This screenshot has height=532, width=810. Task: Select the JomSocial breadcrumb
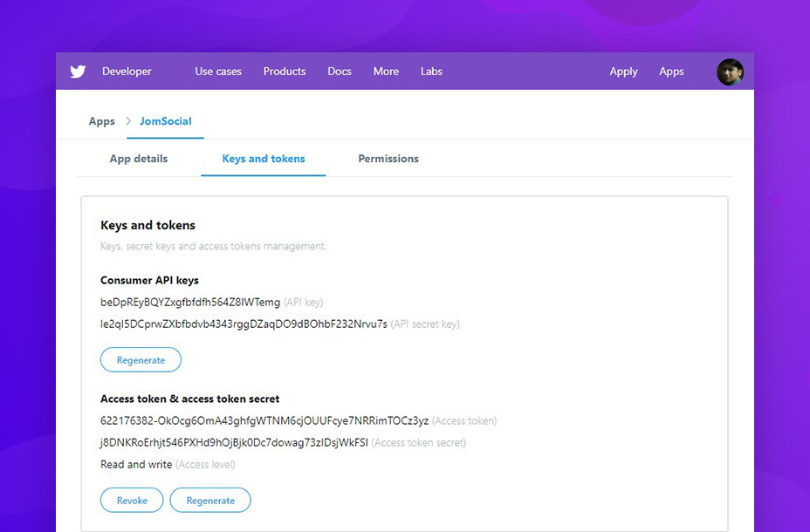[165, 121]
